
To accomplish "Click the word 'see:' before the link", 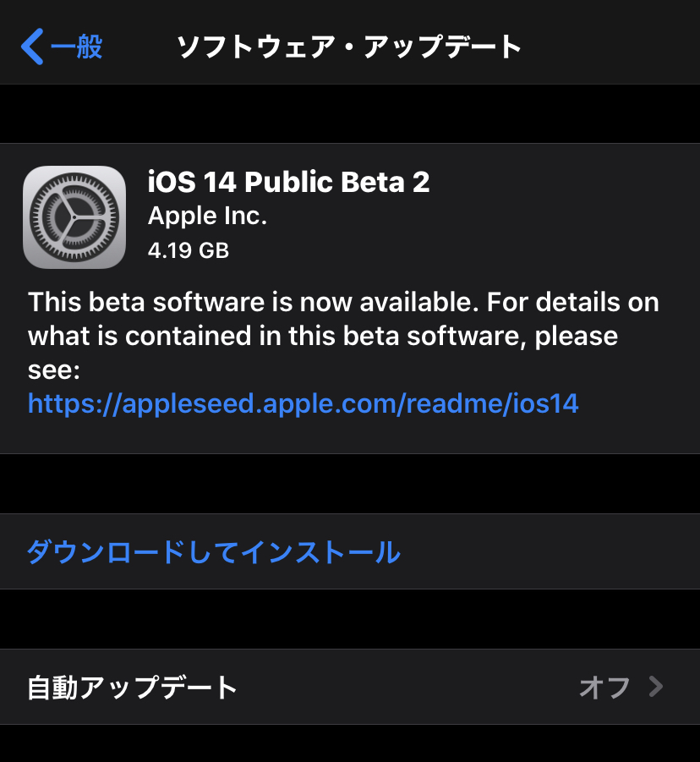I will [54, 370].
